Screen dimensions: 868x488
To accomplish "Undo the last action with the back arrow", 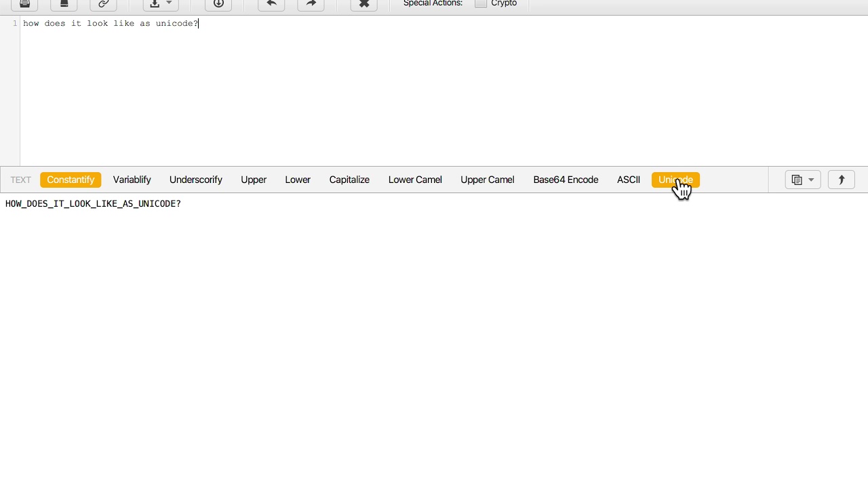I will coord(271,5).
